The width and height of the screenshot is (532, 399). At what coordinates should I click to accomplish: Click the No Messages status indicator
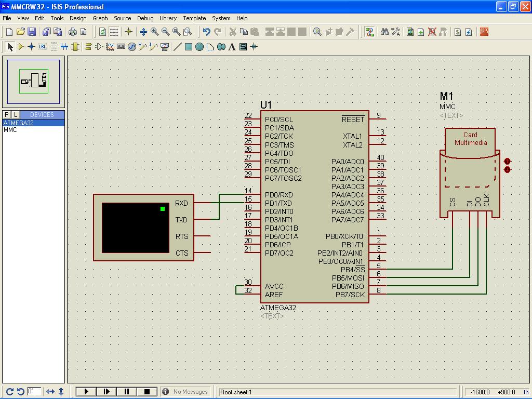click(185, 392)
